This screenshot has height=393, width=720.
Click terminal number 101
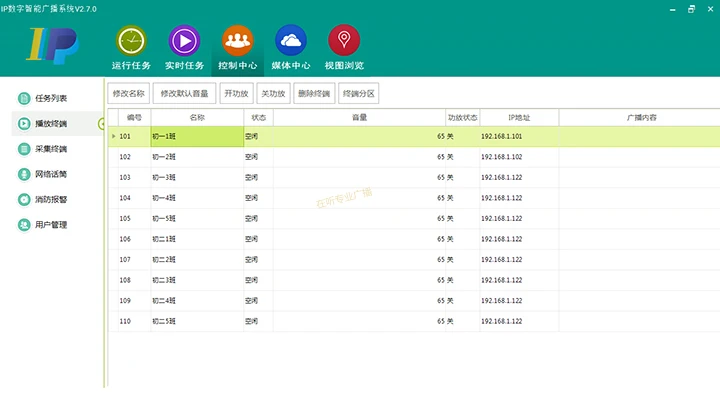click(125, 136)
